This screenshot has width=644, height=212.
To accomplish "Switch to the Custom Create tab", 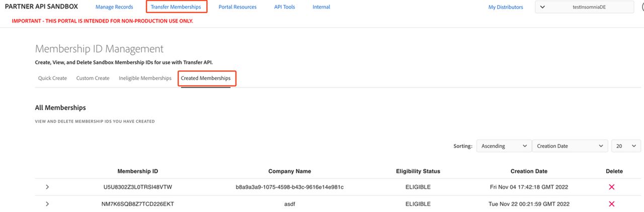I will pos(93,78).
